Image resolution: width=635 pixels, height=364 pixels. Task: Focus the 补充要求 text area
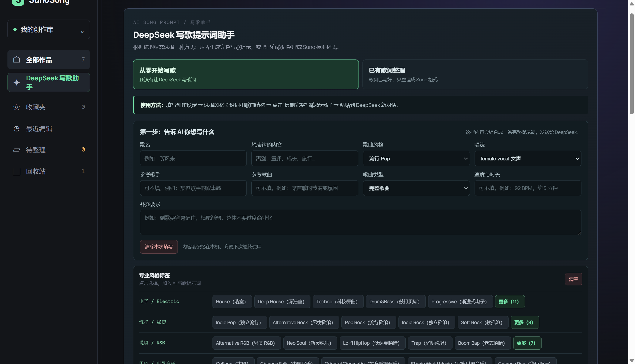click(361, 222)
